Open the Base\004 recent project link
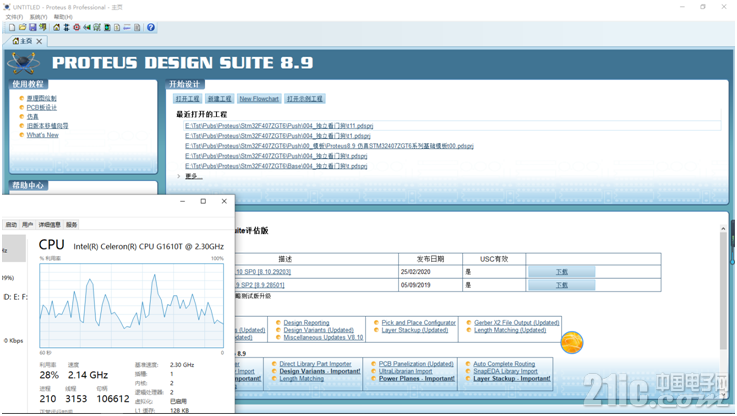This screenshot has height=416, width=737. (x=276, y=166)
